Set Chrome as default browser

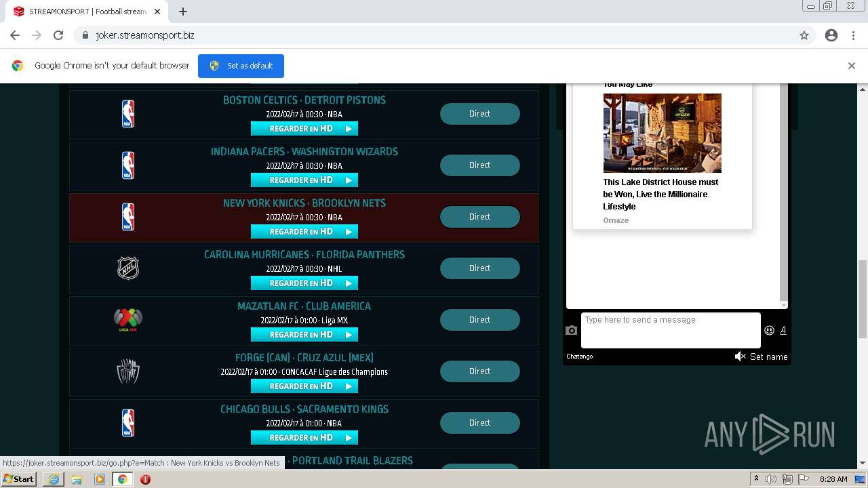point(241,66)
